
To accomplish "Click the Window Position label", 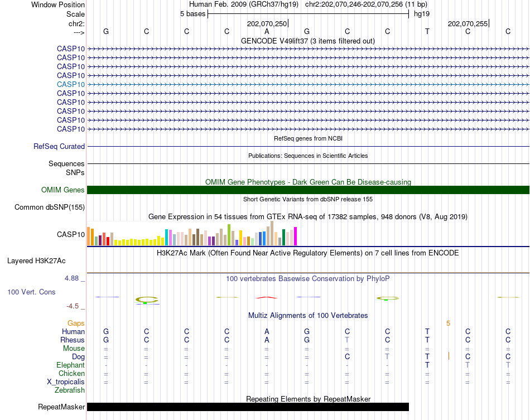I will (x=58, y=4).
